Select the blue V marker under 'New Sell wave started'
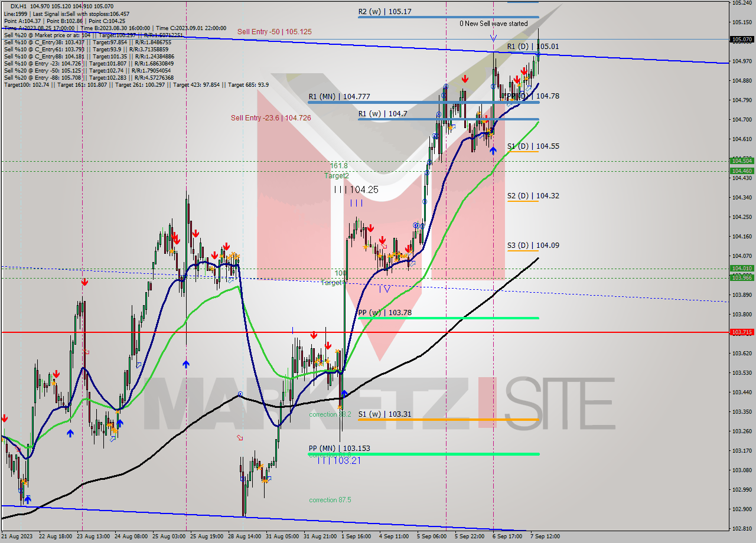The height and width of the screenshot is (543, 756). pyautogui.click(x=493, y=38)
